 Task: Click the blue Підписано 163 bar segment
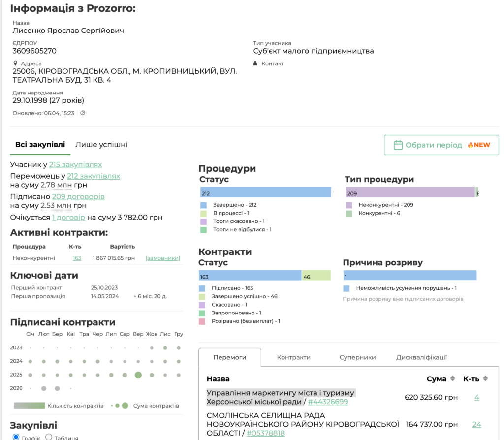(x=250, y=276)
